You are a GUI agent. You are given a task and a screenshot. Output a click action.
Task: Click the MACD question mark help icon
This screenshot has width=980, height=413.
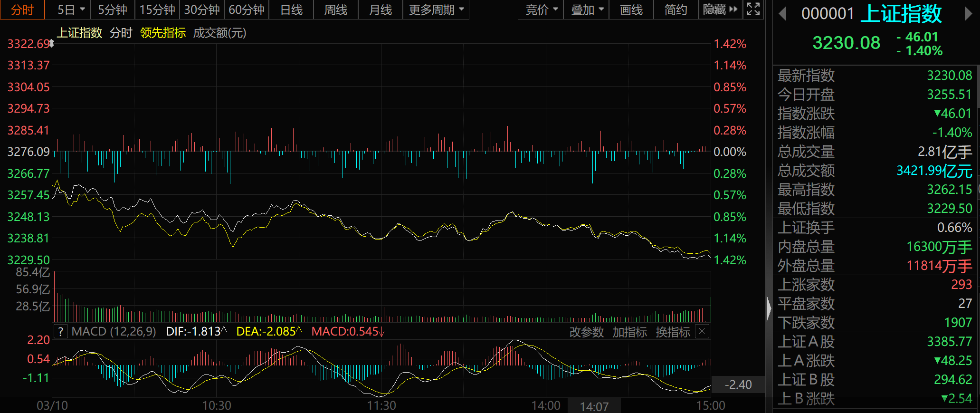60,332
